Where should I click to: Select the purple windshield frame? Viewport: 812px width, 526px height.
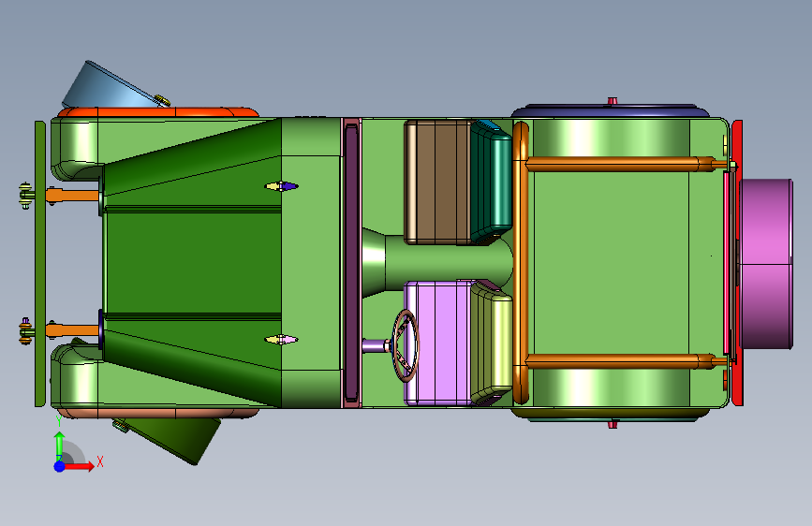[351, 263]
